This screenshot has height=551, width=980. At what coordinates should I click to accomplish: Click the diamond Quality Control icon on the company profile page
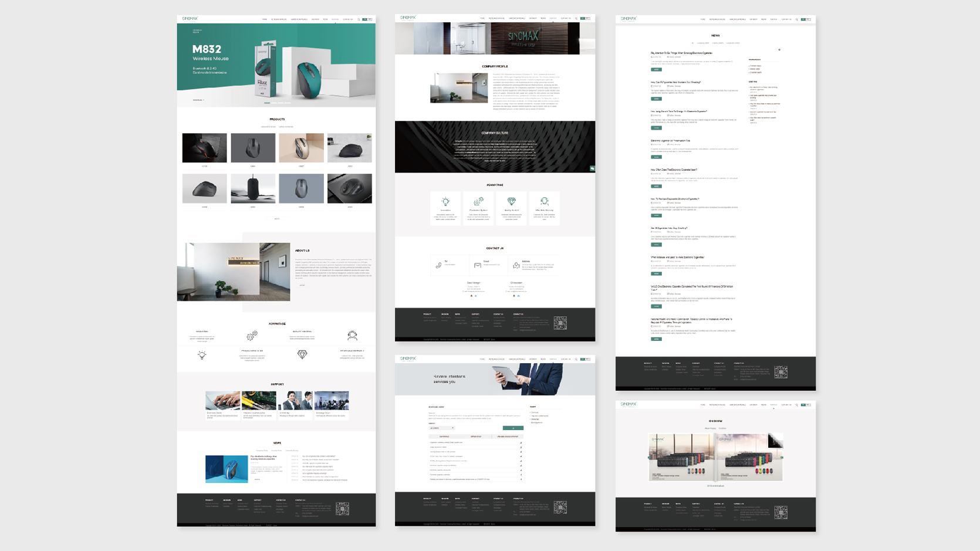(511, 201)
